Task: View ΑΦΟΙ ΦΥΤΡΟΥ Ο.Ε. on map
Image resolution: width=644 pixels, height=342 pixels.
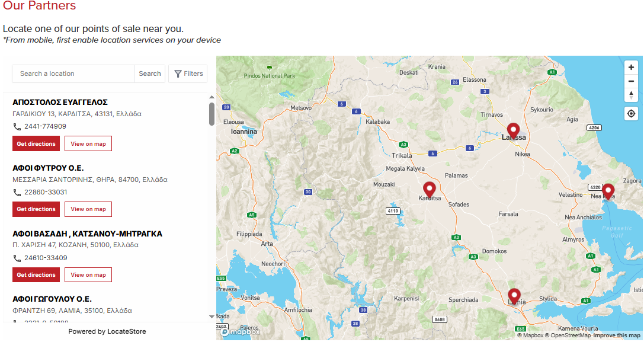Action: (88, 209)
